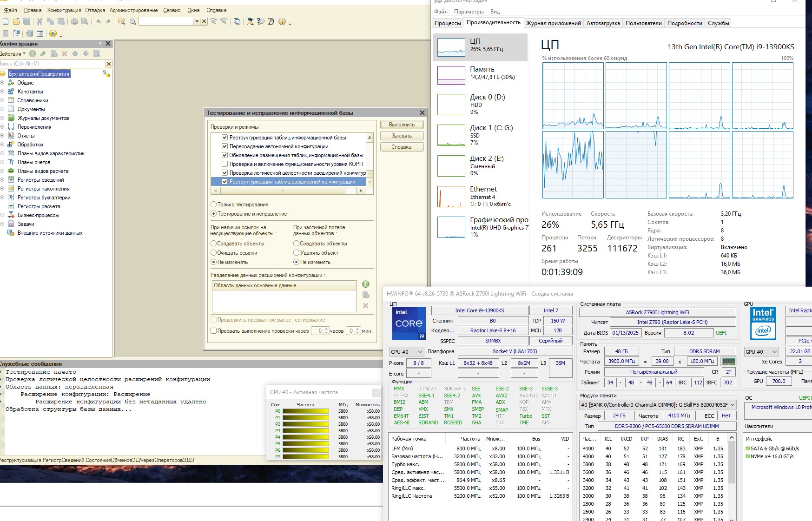Click the Start Debugging play icon
Viewport: 812px width, 521px height.
53,33
